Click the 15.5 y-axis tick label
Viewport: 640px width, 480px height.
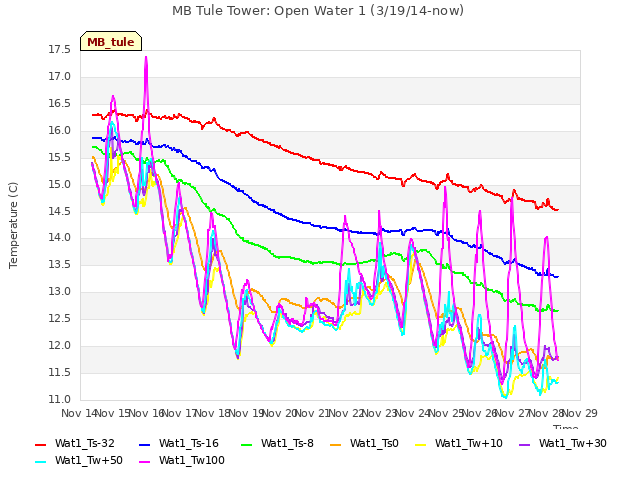coord(60,158)
